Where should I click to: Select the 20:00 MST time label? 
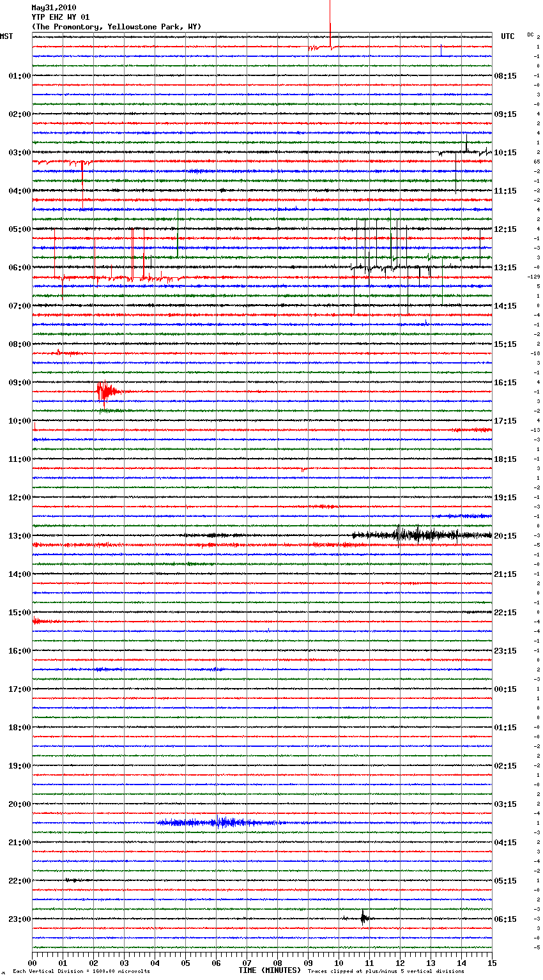(x=20, y=804)
